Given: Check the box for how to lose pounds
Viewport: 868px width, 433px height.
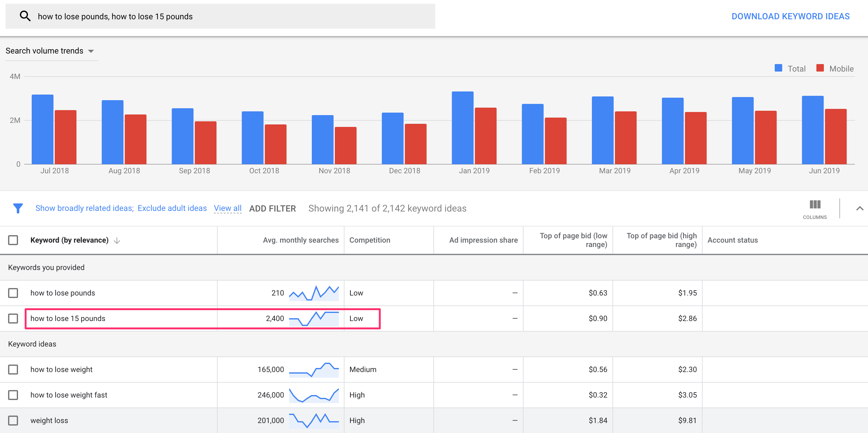Looking at the screenshot, I should 13,293.
